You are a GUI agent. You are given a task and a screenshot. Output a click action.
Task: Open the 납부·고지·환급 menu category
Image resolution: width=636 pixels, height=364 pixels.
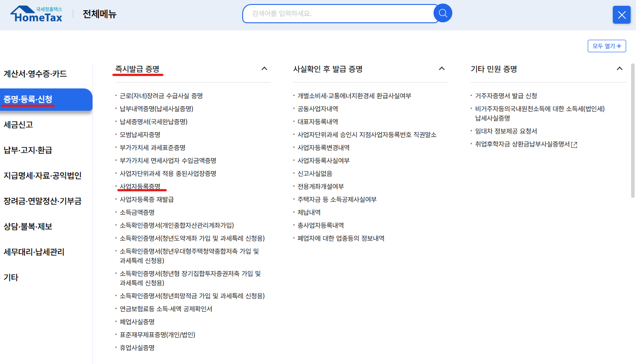click(x=28, y=151)
